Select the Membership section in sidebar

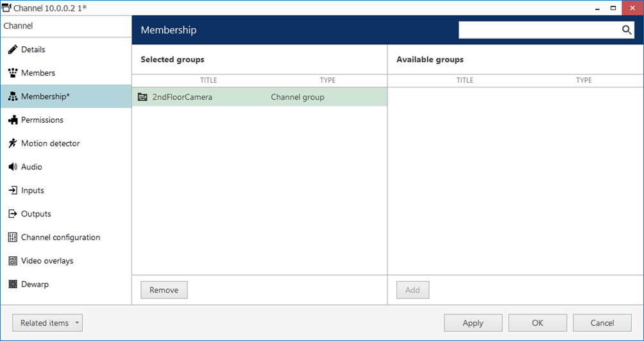46,96
